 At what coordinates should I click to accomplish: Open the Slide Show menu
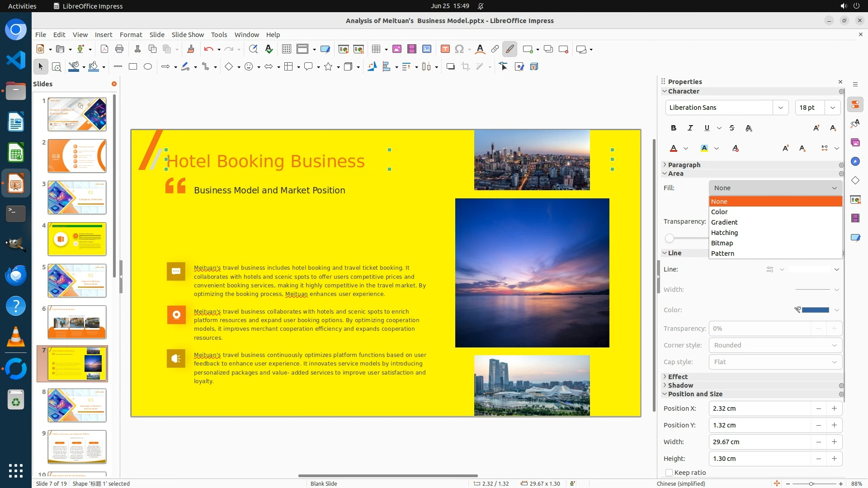188,35
